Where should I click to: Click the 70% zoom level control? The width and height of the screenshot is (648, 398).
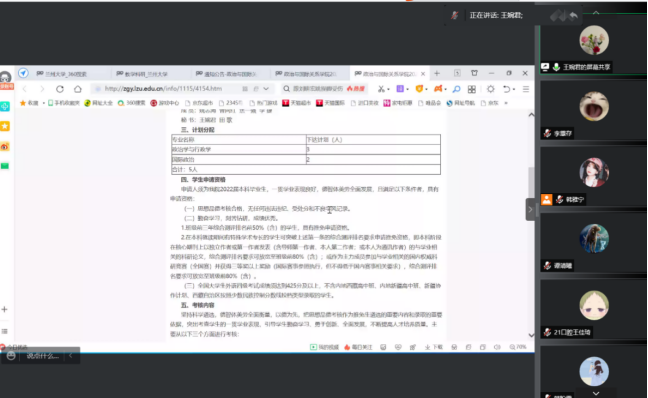click(x=518, y=347)
